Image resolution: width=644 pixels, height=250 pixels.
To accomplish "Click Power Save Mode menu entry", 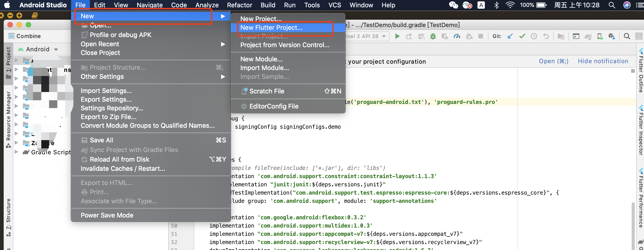I will tap(107, 215).
